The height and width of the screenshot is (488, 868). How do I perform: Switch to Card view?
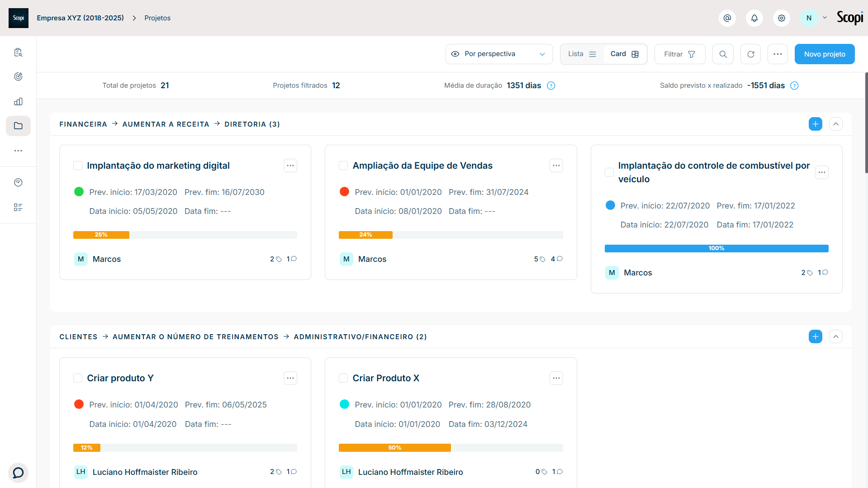624,54
